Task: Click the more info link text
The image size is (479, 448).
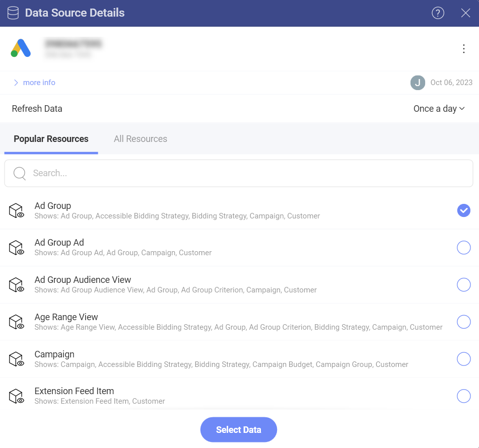Action: [39, 83]
